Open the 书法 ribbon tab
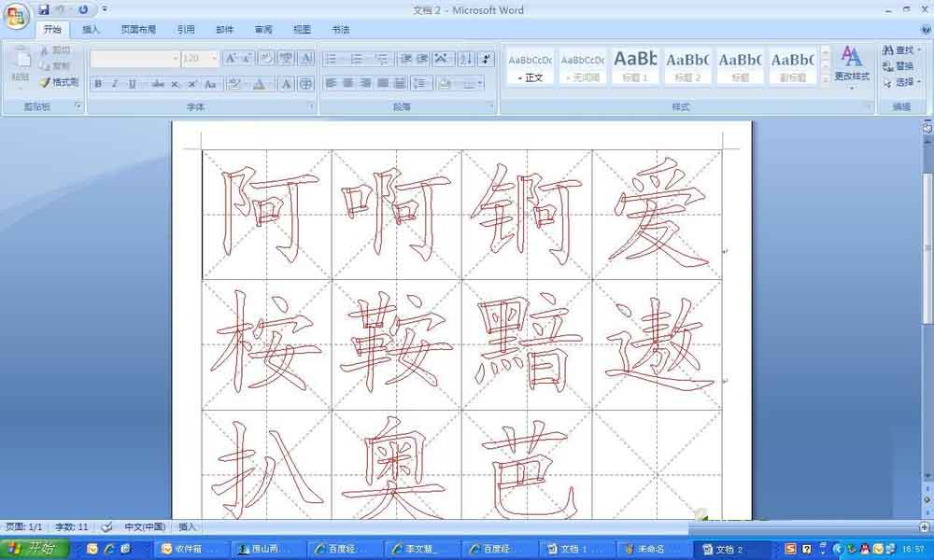934x560 pixels. click(341, 29)
